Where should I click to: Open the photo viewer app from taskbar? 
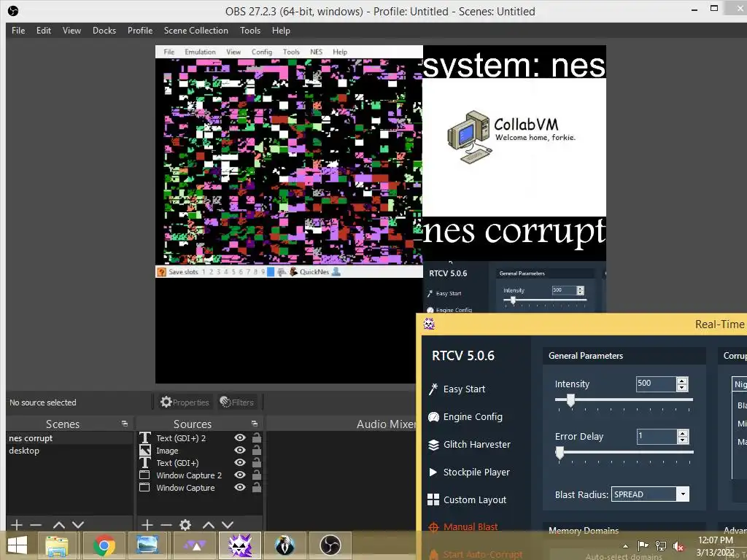pos(147,545)
